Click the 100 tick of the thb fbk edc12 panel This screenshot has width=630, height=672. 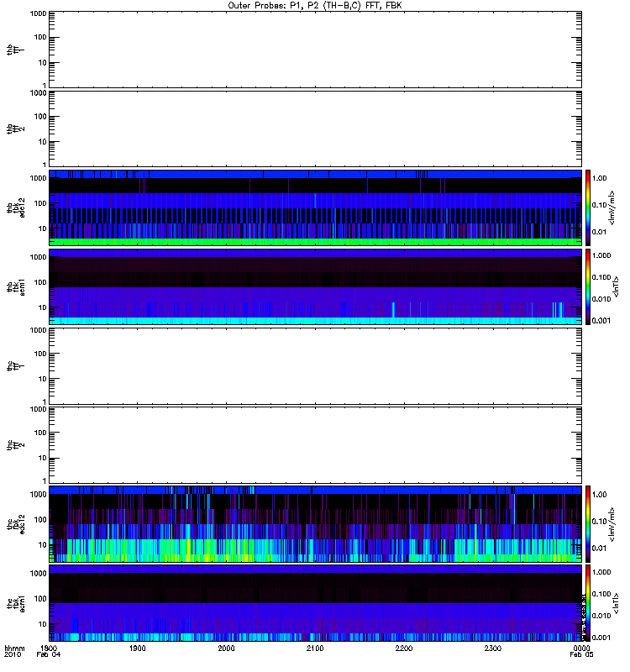pos(40,203)
